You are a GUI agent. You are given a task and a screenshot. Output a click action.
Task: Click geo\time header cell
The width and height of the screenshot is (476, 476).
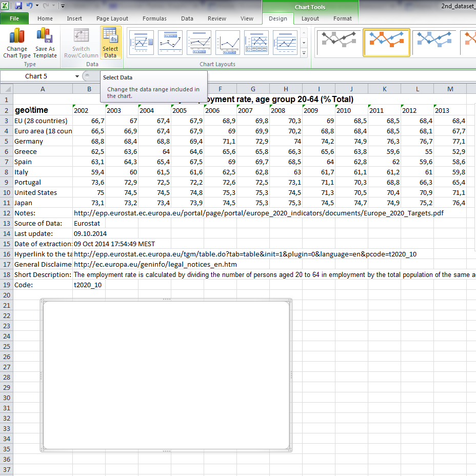coord(43,110)
